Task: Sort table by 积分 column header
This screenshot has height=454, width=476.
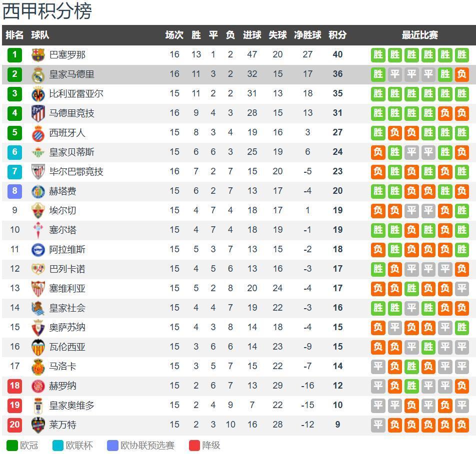Action: pyautogui.click(x=337, y=35)
